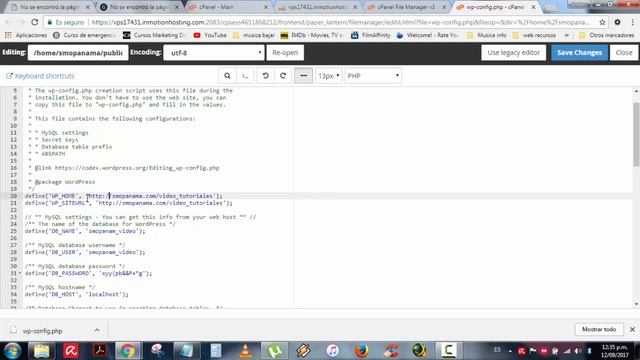Undo the last edit in editor
This screenshot has width=640, height=360.
tap(265, 76)
